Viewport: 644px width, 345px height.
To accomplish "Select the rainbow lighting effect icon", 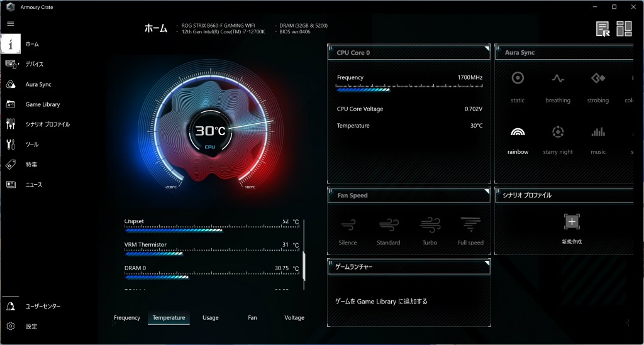I will [x=518, y=132].
